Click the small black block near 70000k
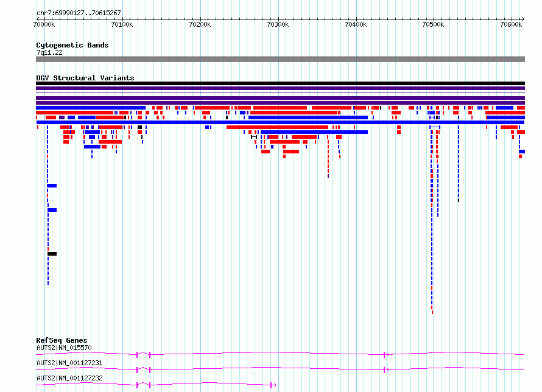Screen dimensions: 542x392 [x=52, y=254]
